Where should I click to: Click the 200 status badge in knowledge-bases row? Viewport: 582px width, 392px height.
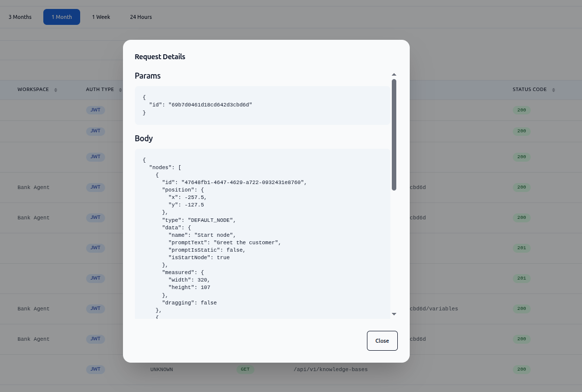521,370
